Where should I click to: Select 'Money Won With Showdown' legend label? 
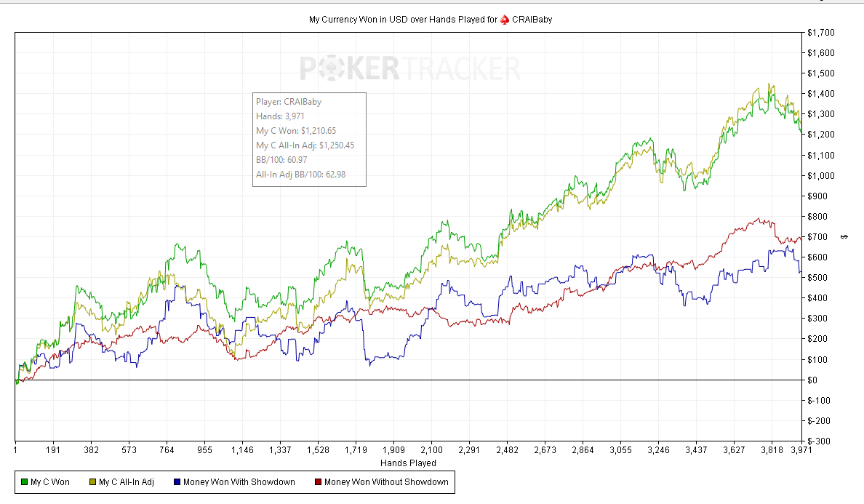(x=239, y=482)
